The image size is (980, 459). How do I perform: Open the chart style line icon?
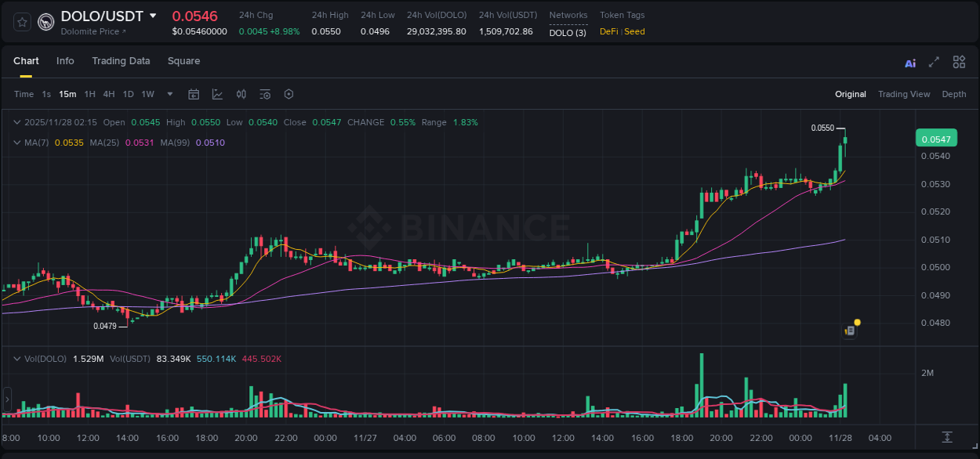217,93
